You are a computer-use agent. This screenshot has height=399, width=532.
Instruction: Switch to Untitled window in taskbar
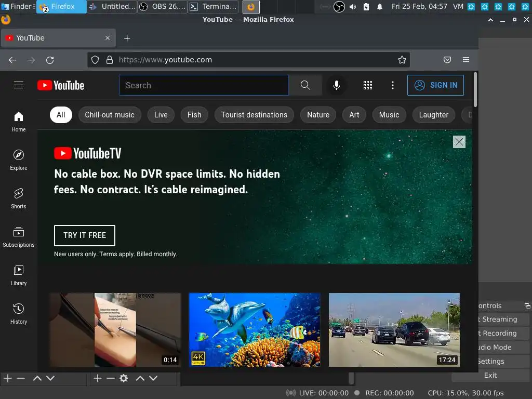[112, 6]
